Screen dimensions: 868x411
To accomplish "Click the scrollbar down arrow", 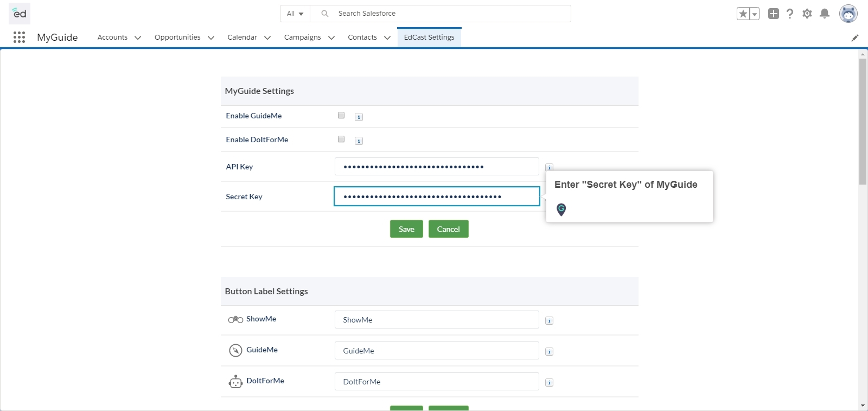I will point(863,406).
